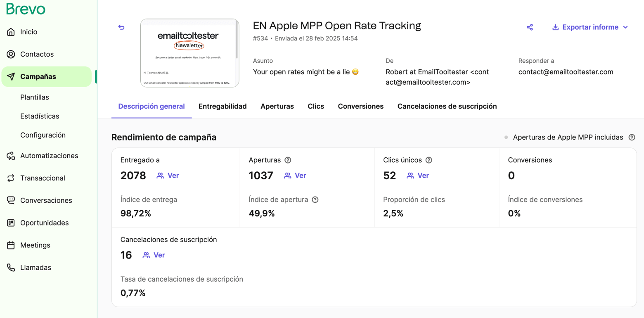Go back with the return arrow icon
644x318 pixels.
click(x=121, y=27)
